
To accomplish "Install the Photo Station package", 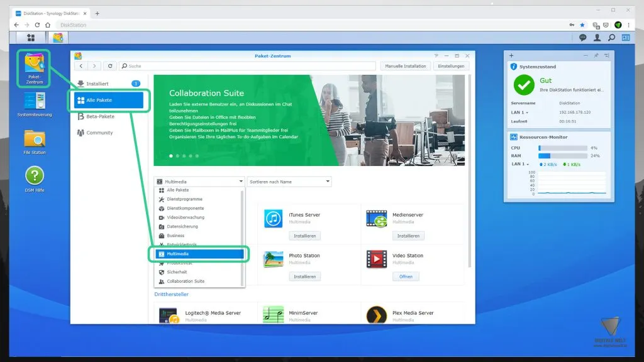I will point(305,277).
